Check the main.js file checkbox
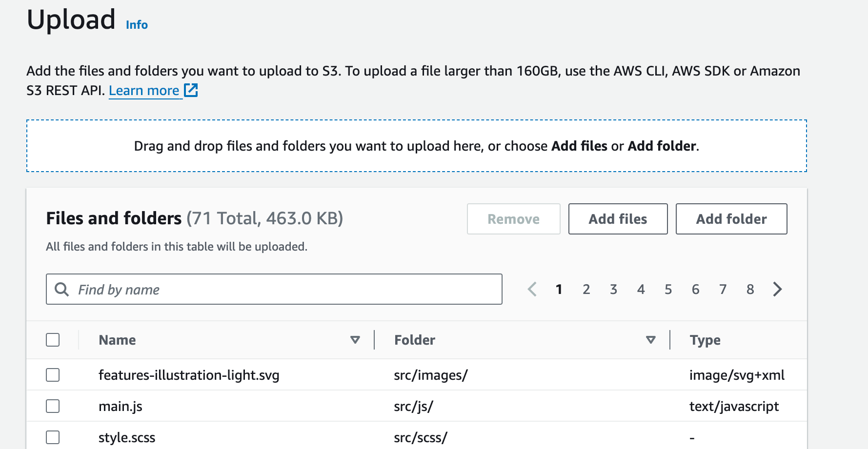This screenshot has height=449, width=868. click(x=53, y=406)
